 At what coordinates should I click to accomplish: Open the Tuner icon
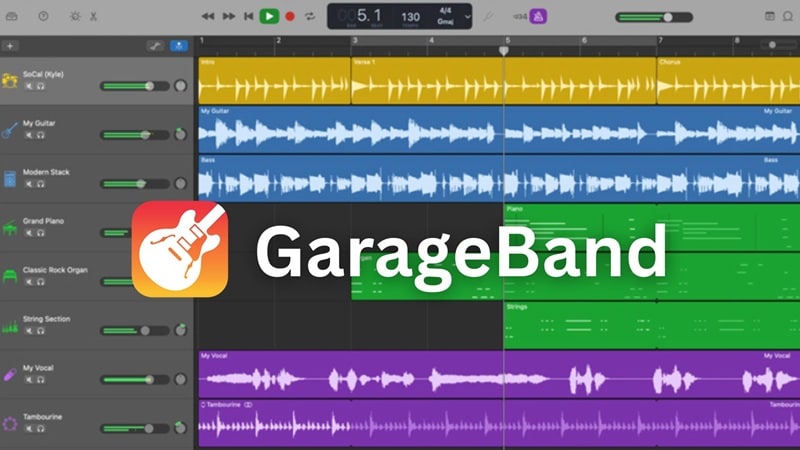click(488, 16)
